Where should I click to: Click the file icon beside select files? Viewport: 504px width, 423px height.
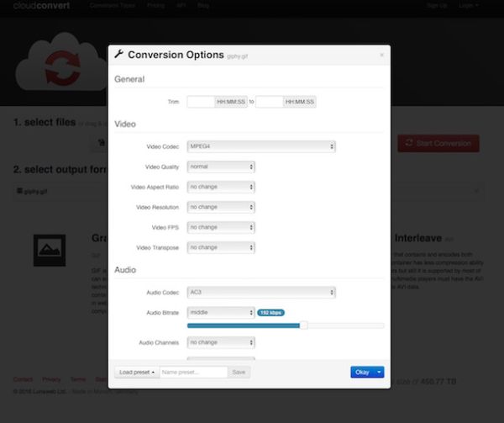102,142
